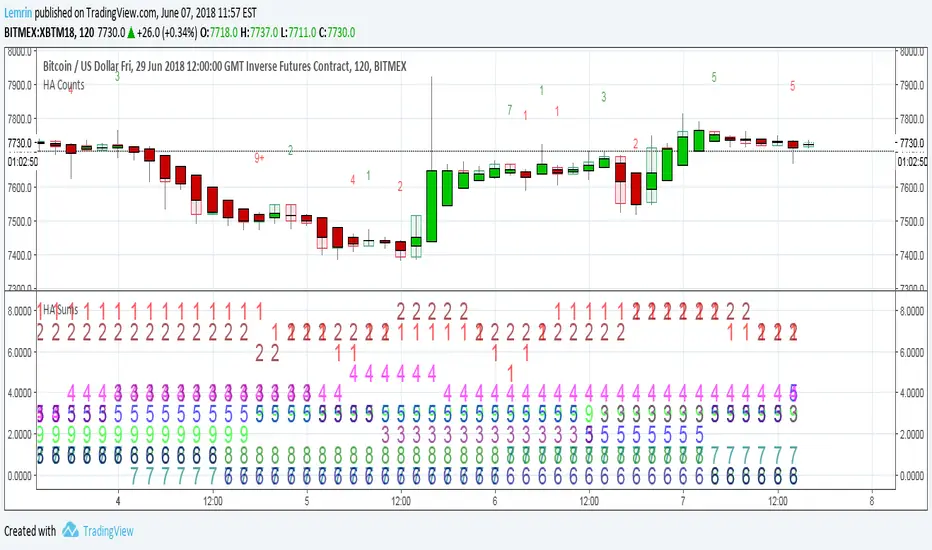932x550 pixels.
Task: Click the green up-arrow price change icon
Action: click(x=131, y=33)
